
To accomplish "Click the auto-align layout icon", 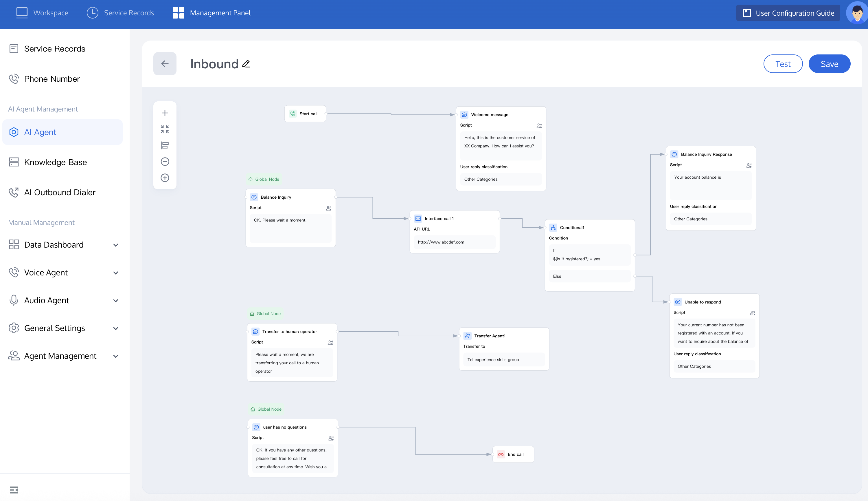I will click(165, 145).
